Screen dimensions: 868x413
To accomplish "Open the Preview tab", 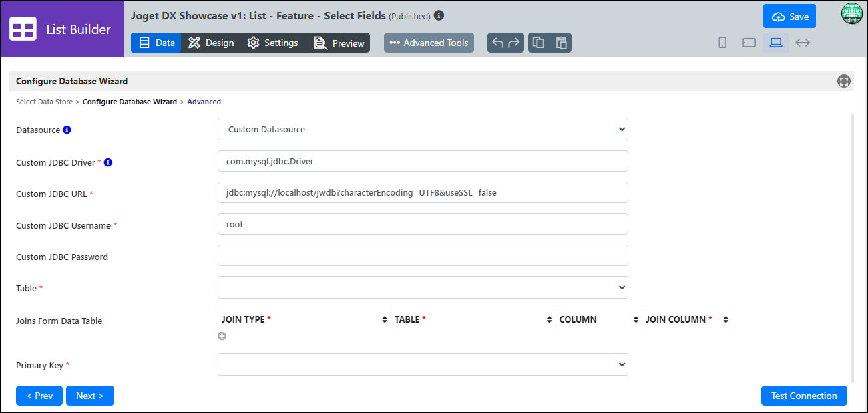I will pyautogui.click(x=339, y=43).
